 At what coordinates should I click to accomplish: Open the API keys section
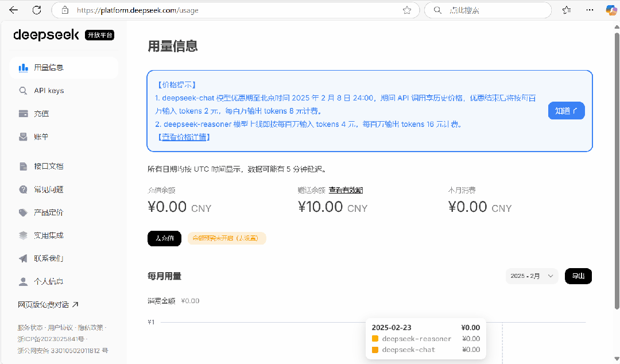point(23,90)
